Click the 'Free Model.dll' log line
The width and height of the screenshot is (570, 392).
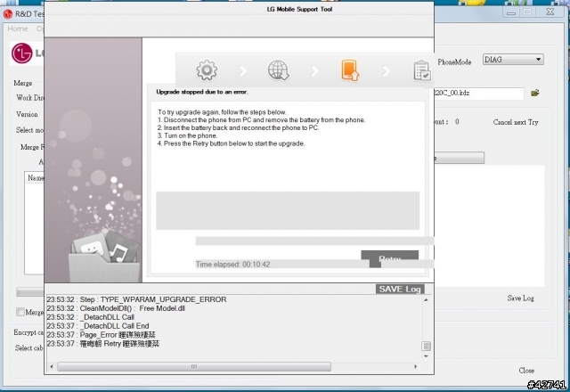116,308
